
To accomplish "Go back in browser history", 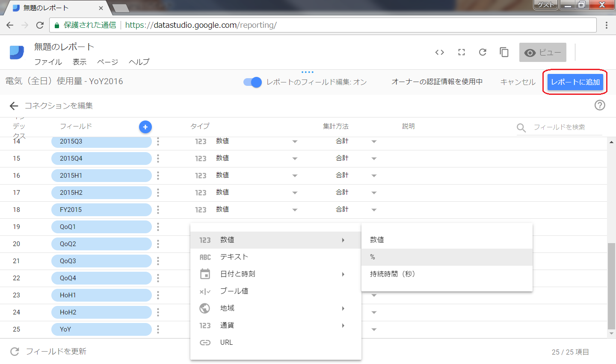I will pos(10,25).
